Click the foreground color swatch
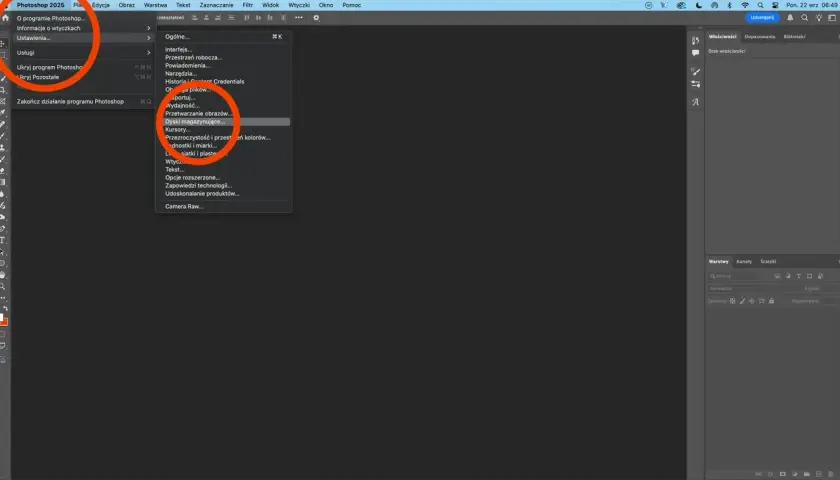 click(x=2, y=317)
